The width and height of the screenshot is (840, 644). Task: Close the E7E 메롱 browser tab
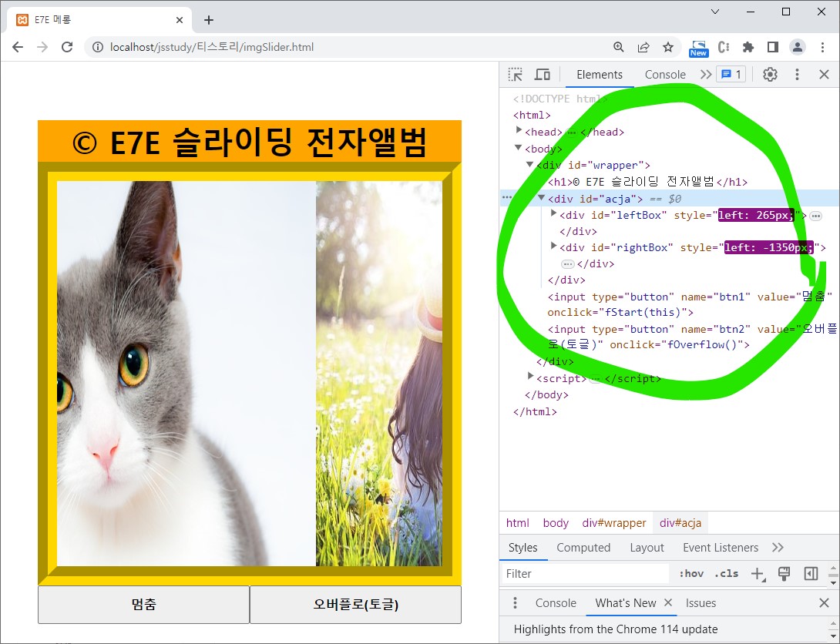pyautogui.click(x=180, y=20)
